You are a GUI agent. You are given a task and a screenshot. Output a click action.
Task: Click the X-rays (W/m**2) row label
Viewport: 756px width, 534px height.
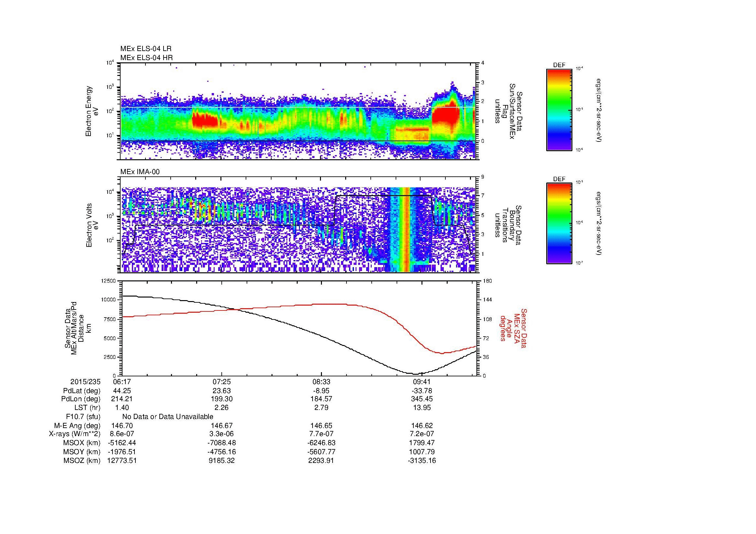(x=75, y=434)
